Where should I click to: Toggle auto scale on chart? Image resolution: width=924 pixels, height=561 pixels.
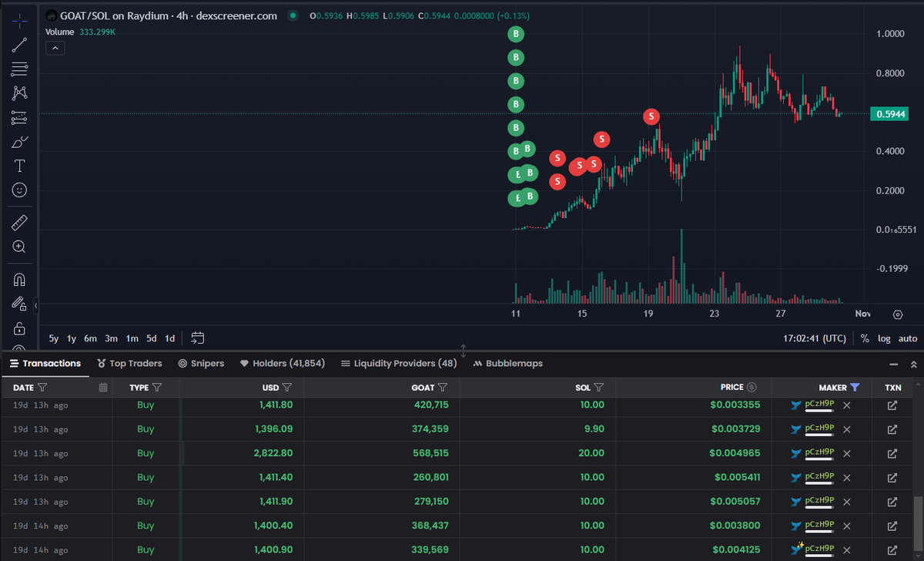point(908,338)
